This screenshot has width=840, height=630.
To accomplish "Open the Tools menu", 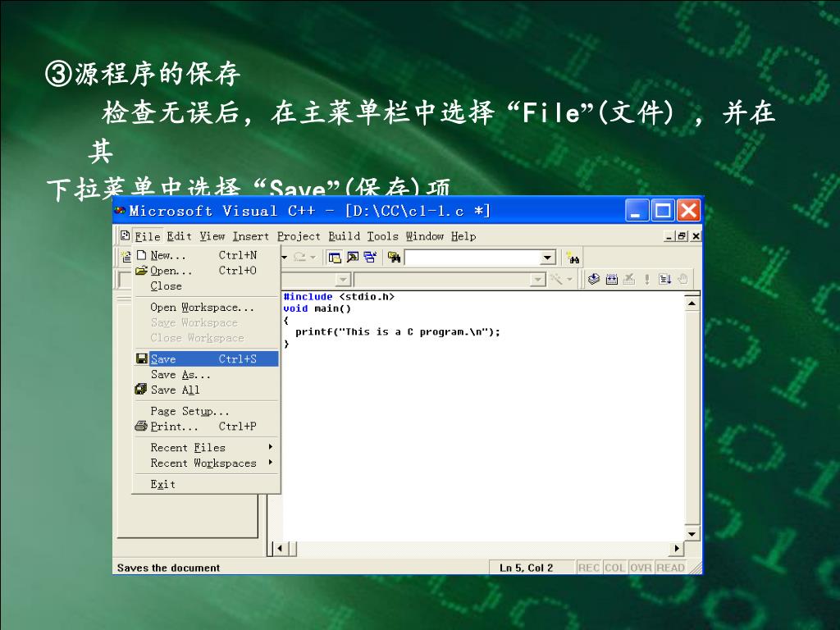I will pos(382,236).
